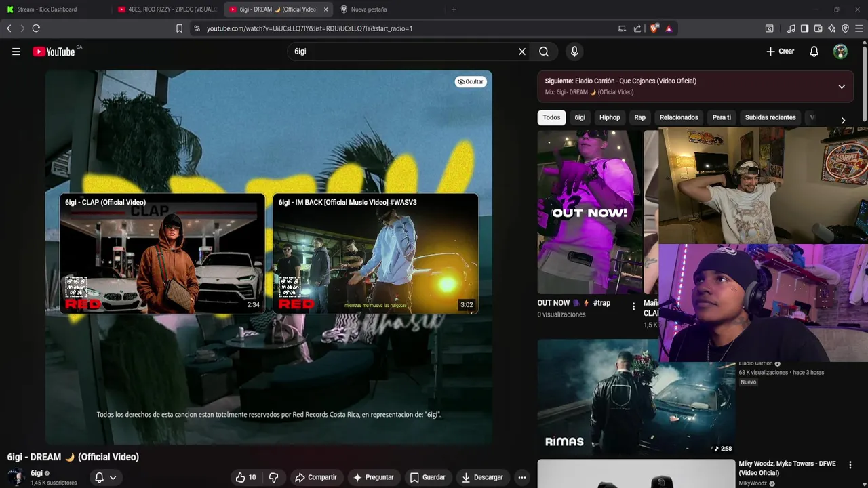The height and width of the screenshot is (488, 868).
Task: Open the 6igi channel avatar
Action: [16, 477]
